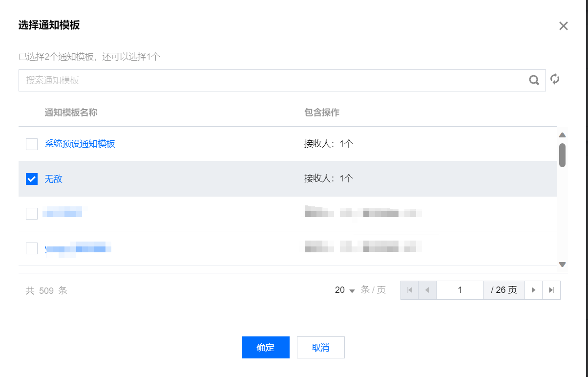The width and height of the screenshot is (588, 377).
Task: Select the fourth template row checkbox
Action: tap(32, 248)
